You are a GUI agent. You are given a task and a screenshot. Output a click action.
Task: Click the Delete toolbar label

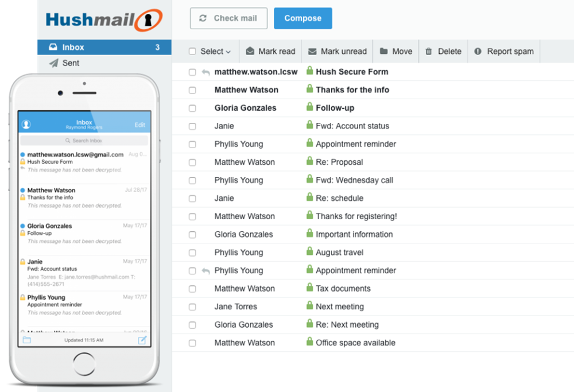449,51
